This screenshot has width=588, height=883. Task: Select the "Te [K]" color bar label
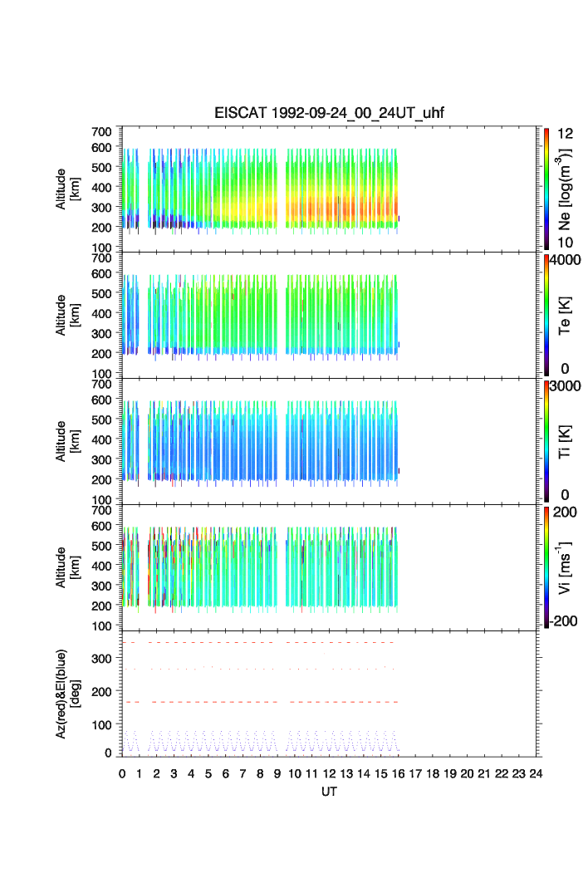click(x=565, y=316)
